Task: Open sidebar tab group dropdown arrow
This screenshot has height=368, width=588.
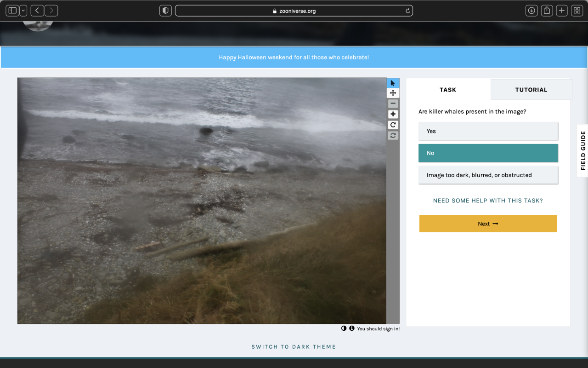Action: 23,11
